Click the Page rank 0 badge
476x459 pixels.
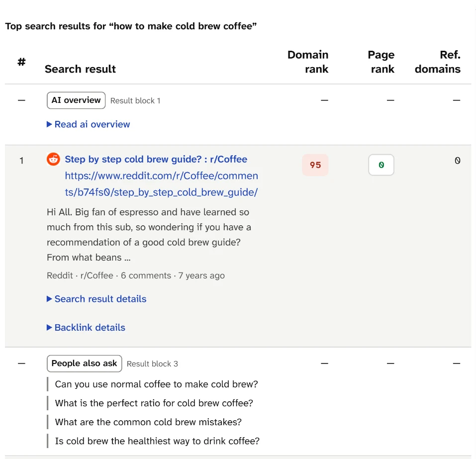(x=381, y=165)
